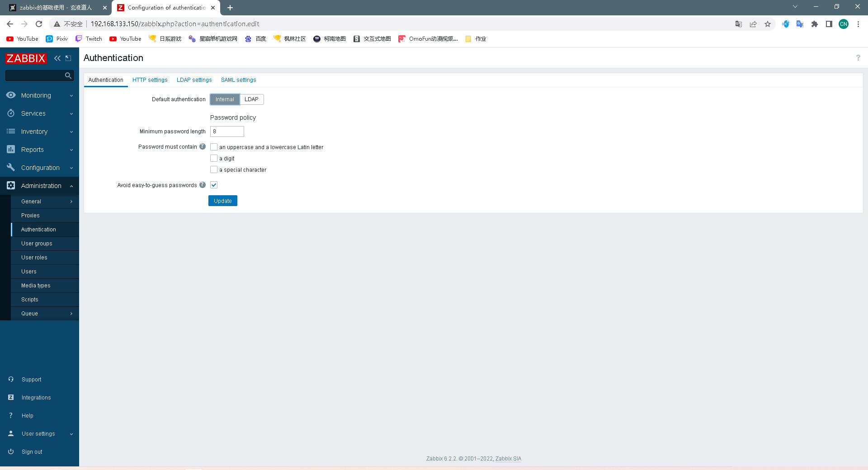Open User groups in Administration menu

[45, 244]
